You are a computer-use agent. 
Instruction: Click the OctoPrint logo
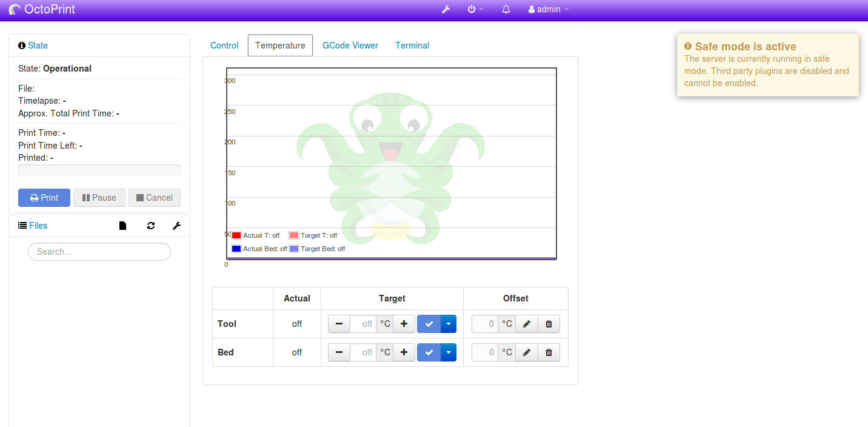tap(42, 9)
